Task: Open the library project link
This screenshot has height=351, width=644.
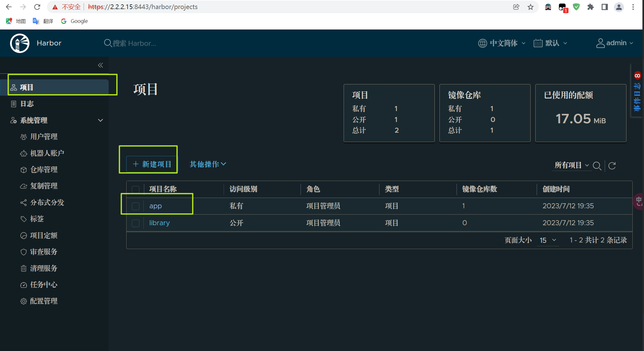Action: coord(159,223)
